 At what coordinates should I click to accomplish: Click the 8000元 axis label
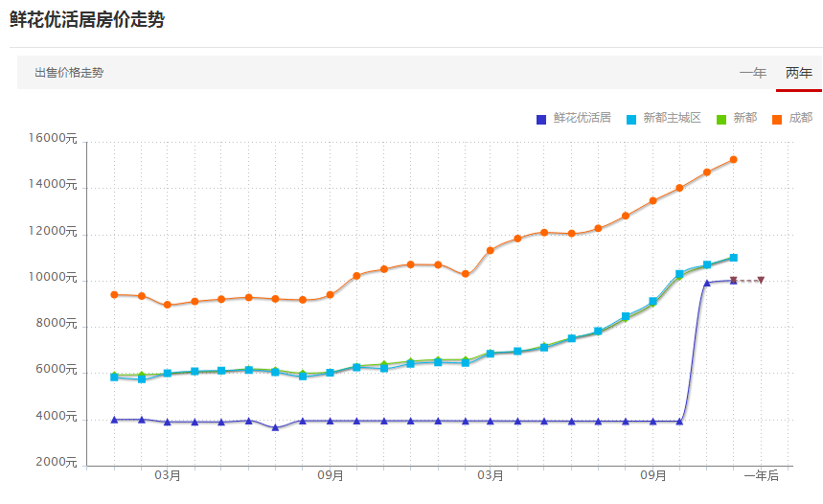coord(57,324)
